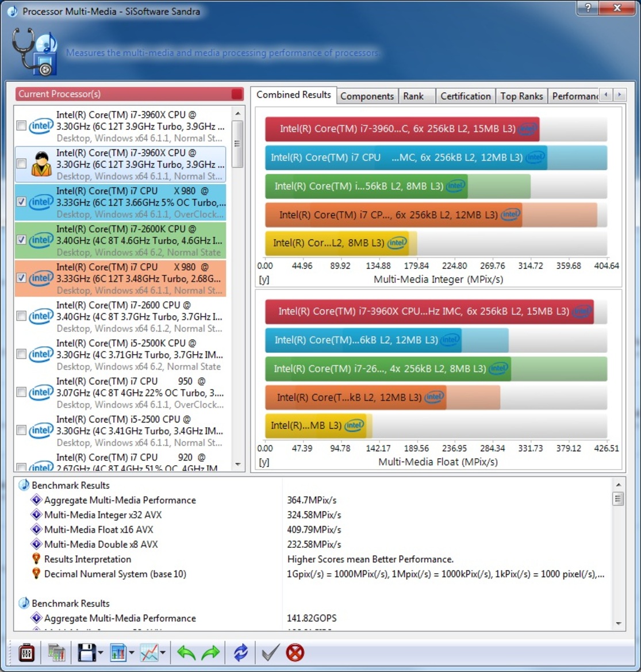Refresh results with blue arrows icon
Screen dimensions: 641x672
pos(241,652)
